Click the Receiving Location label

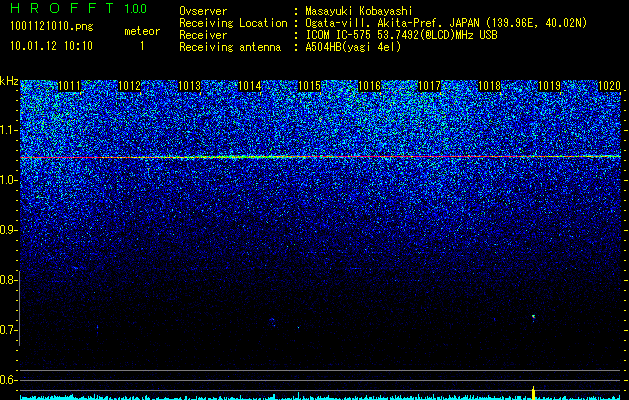tap(233, 23)
